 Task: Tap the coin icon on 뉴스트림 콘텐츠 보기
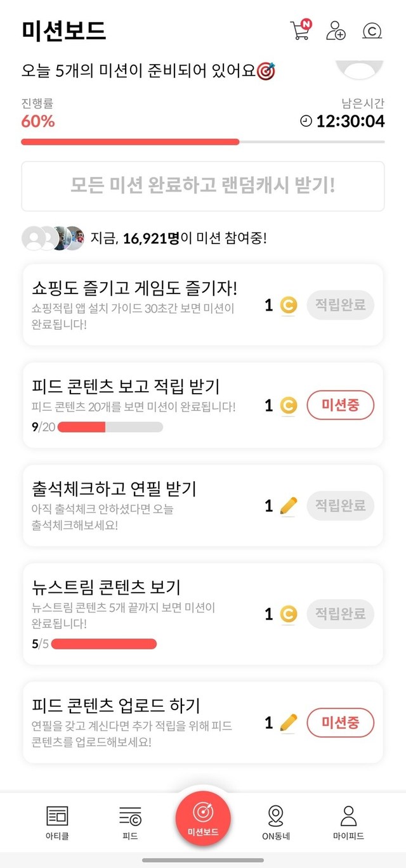[x=288, y=614]
